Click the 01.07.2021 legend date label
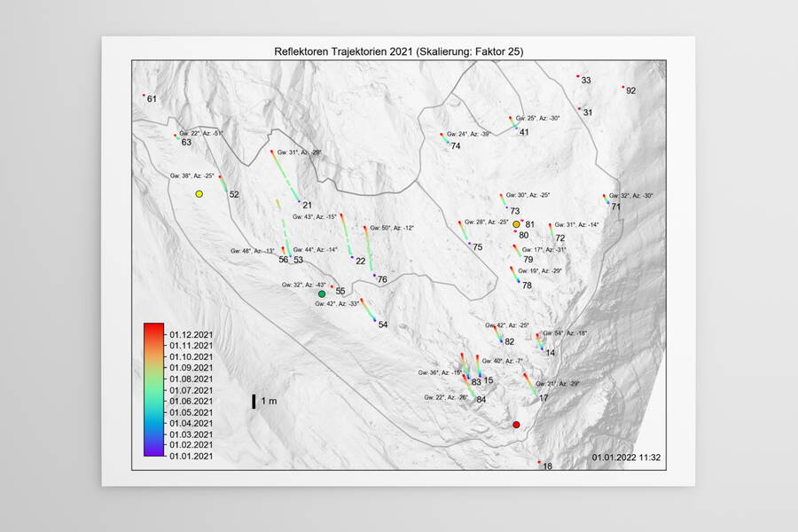 coord(190,390)
